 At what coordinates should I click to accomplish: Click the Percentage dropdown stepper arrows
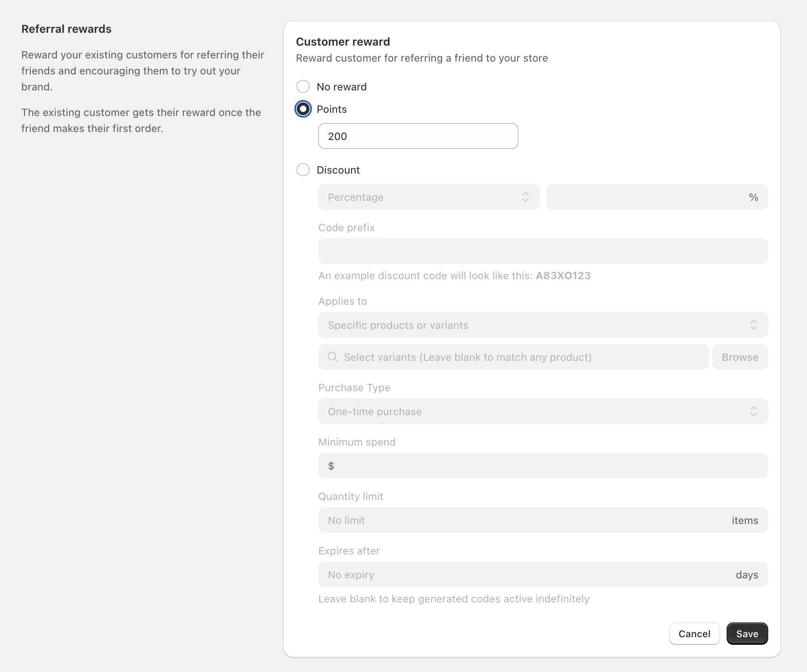(x=526, y=197)
